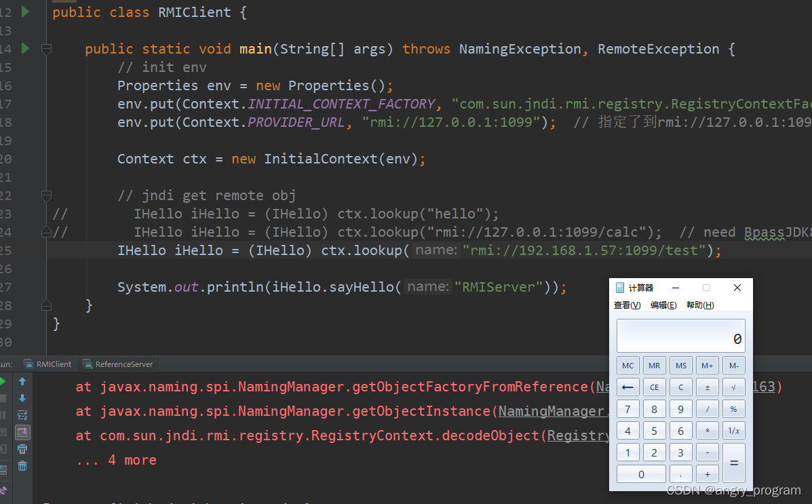Click backspace arrow key in Calculator
Image resolution: width=812 pixels, height=504 pixels.
click(x=627, y=387)
